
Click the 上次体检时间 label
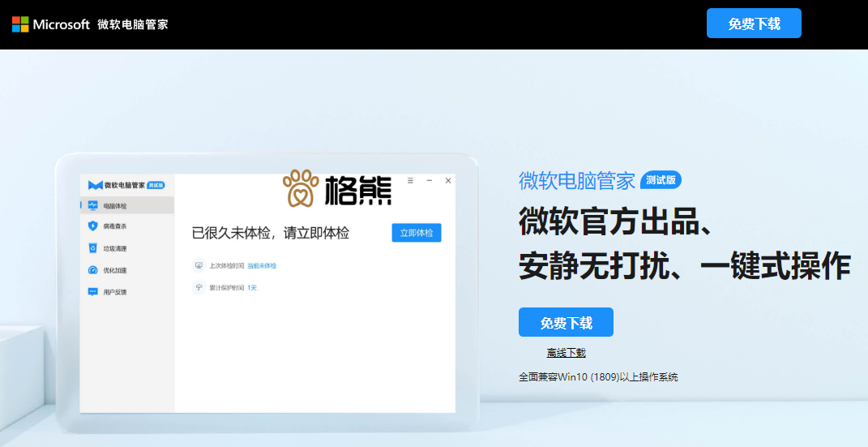pyautogui.click(x=226, y=266)
